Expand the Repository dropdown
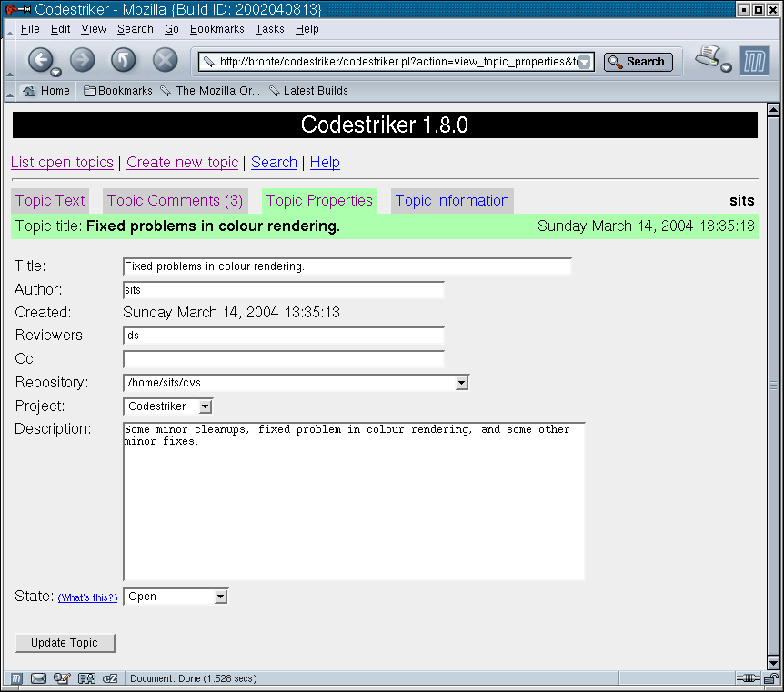Viewport: 784px width, 692px height. click(461, 383)
